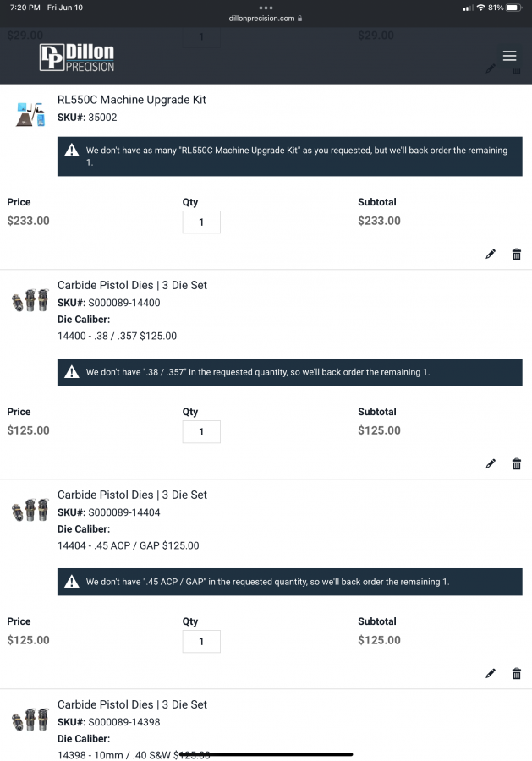The image size is (532, 761).
Task: Open Carbide Pistol Dies link with SKU S000089-14404
Action: click(132, 495)
